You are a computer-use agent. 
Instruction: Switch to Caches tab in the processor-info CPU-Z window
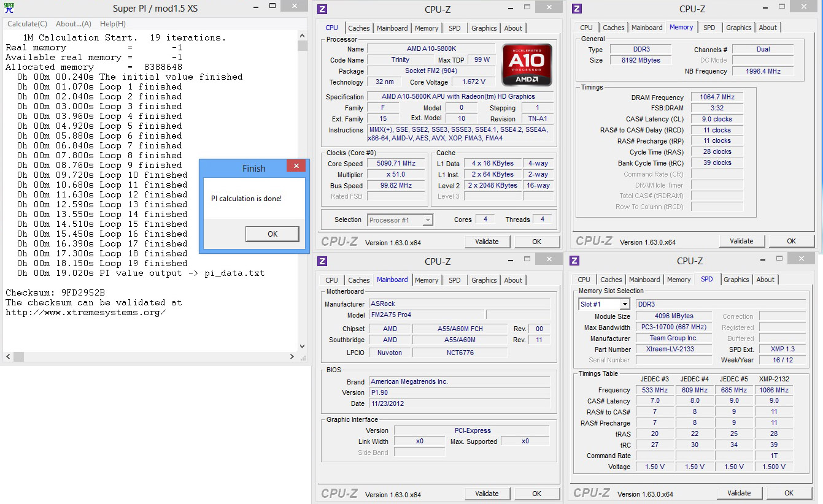pos(359,28)
